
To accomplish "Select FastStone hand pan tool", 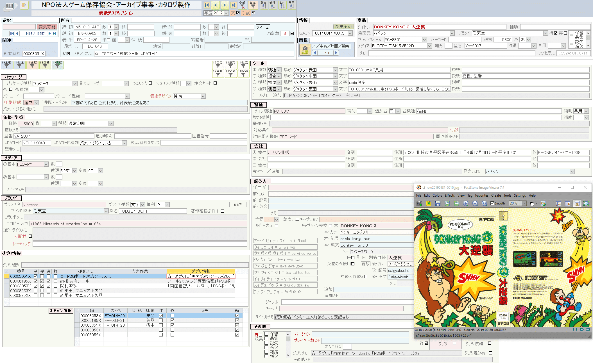I will pos(532,203).
